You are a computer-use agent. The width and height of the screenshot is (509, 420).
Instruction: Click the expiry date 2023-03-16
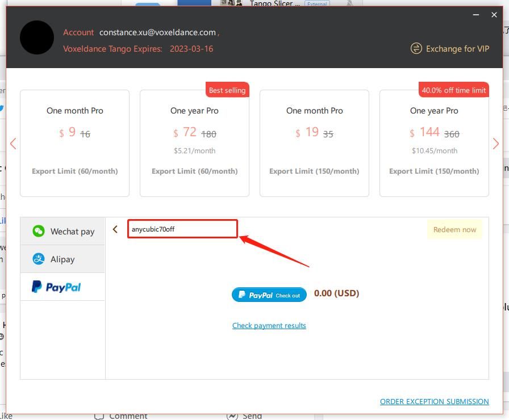pyautogui.click(x=191, y=49)
